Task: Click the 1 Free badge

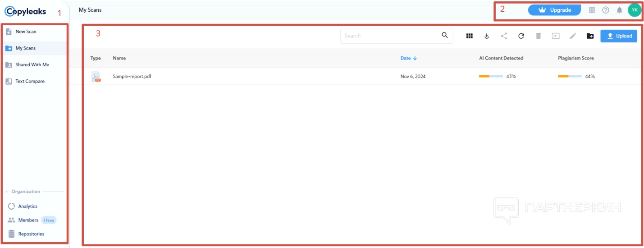Action: [49, 220]
